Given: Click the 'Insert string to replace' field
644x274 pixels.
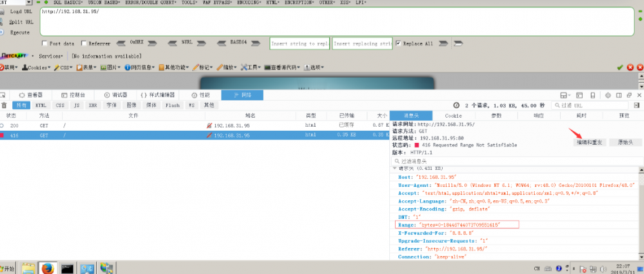Looking at the screenshot, I should (x=300, y=44).
